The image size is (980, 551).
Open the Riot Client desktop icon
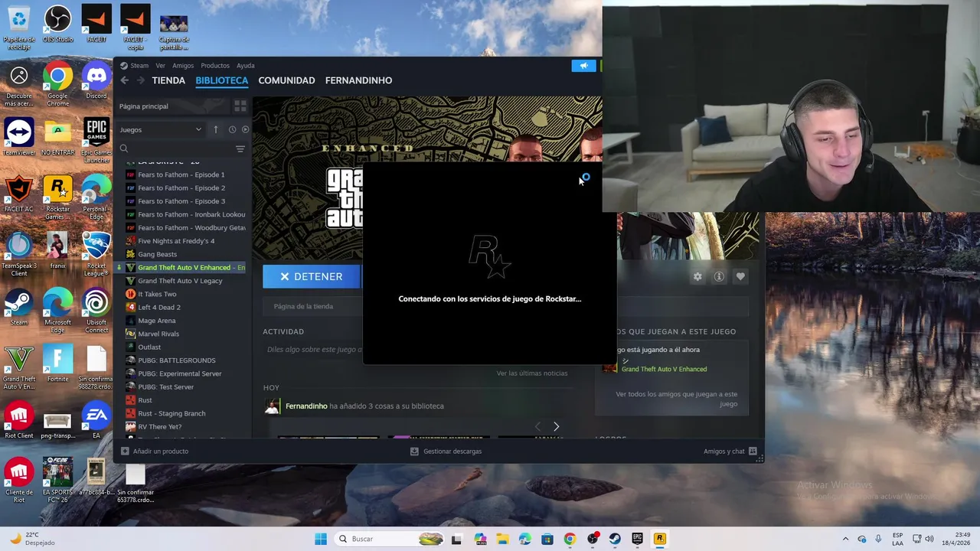(19, 420)
